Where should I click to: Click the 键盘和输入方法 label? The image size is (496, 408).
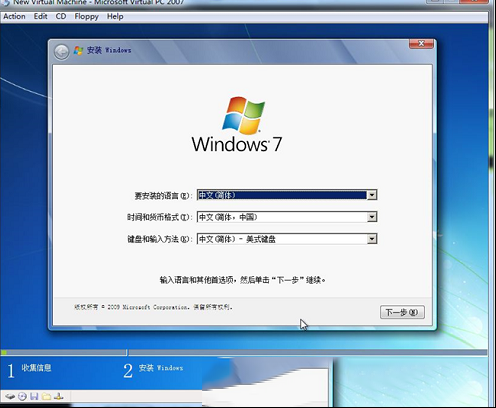(160, 239)
